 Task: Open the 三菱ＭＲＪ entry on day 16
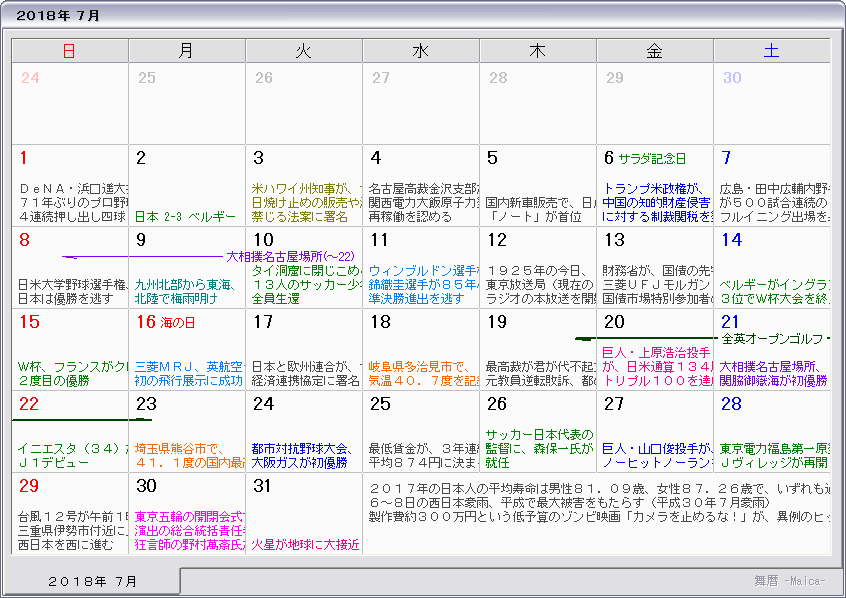tap(189, 373)
